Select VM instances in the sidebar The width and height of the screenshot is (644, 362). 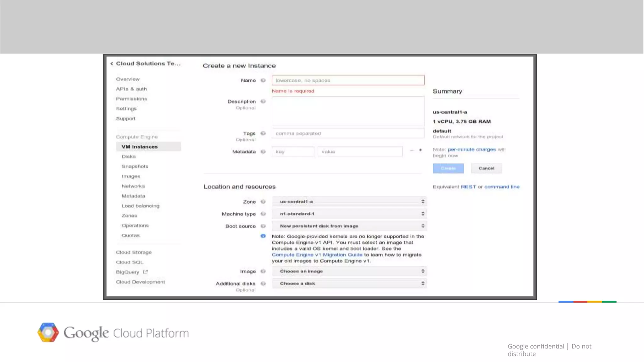148,147
